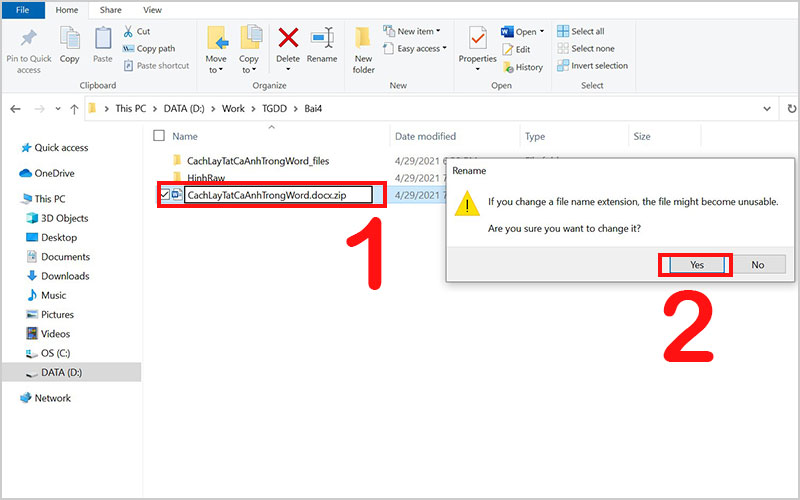Open Desktop in navigation pane
Screen dimensions: 800x500
(52, 237)
